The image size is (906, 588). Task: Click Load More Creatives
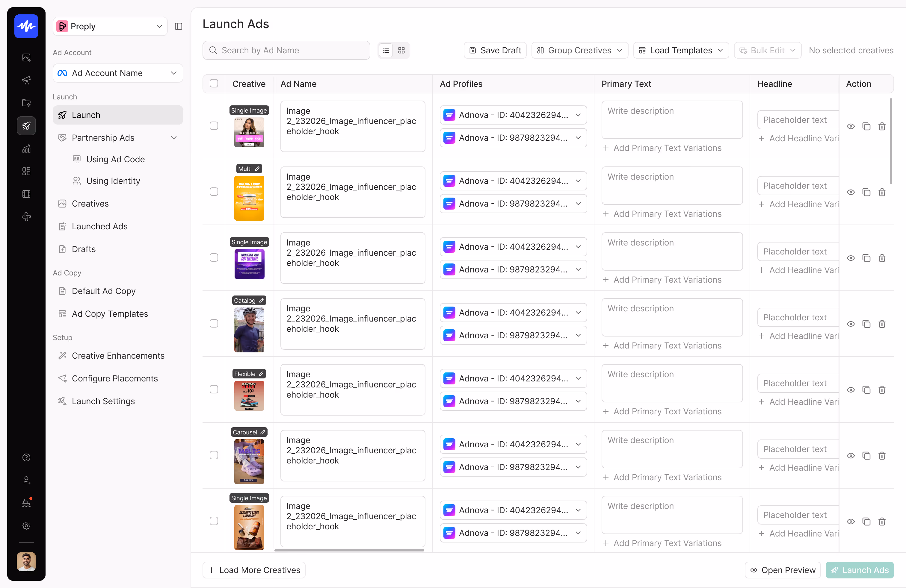tap(254, 570)
